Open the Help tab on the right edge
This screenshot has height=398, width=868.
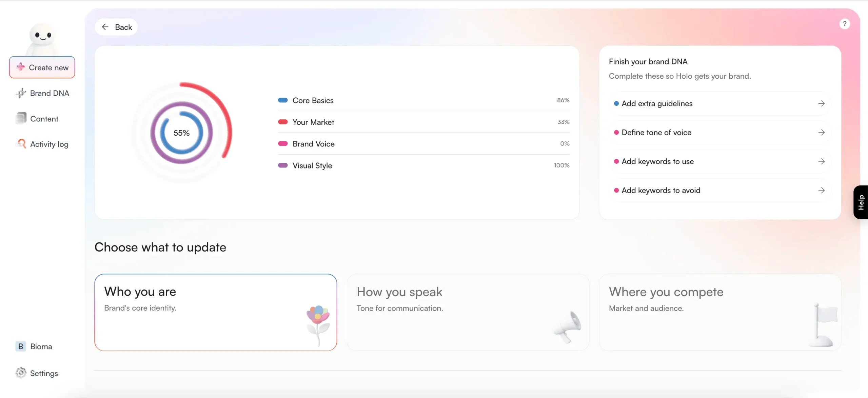click(862, 202)
